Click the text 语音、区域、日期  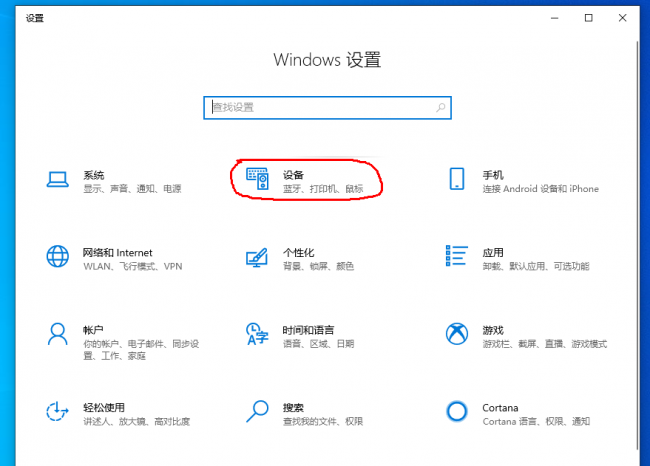318,344
